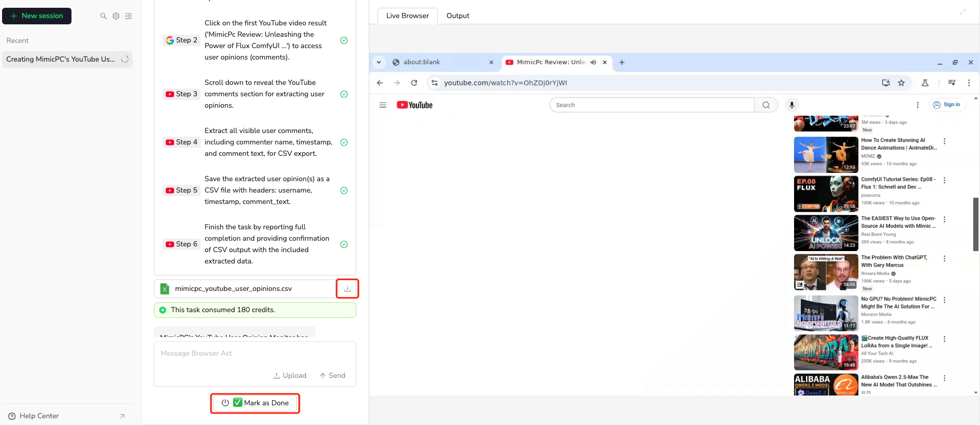
Task: Click the browser back arrow
Action: click(380, 83)
